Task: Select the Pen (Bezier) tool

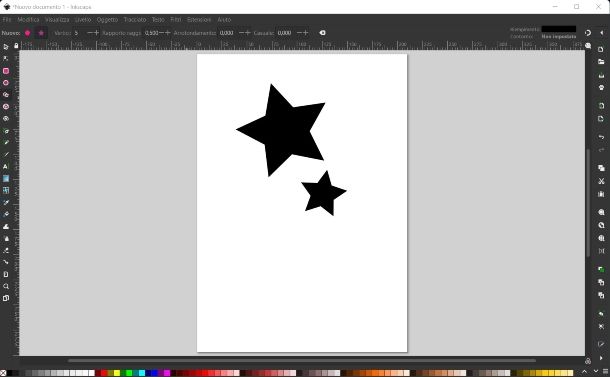Action: [x=6, y=131]
